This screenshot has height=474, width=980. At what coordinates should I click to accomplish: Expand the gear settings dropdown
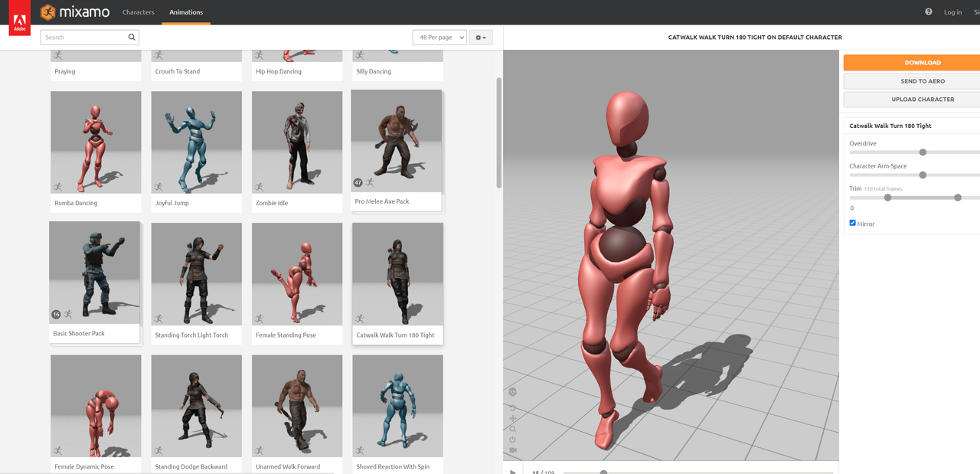[x=480, y=38]
